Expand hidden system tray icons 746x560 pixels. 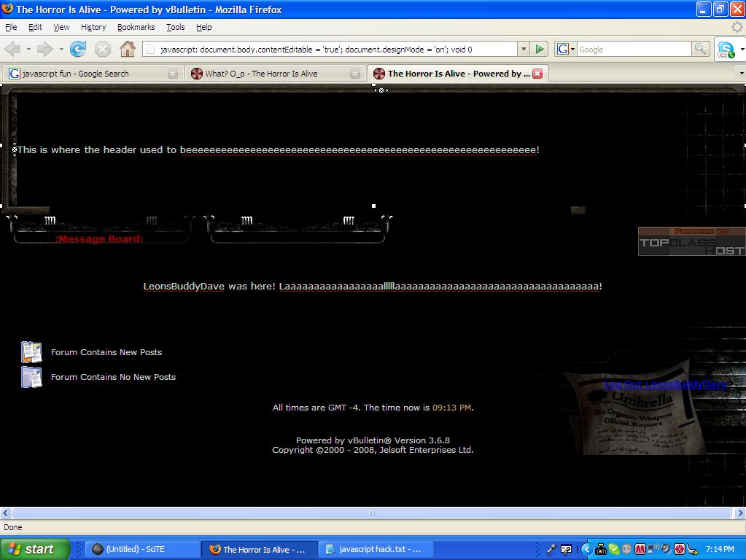(587, 549)
